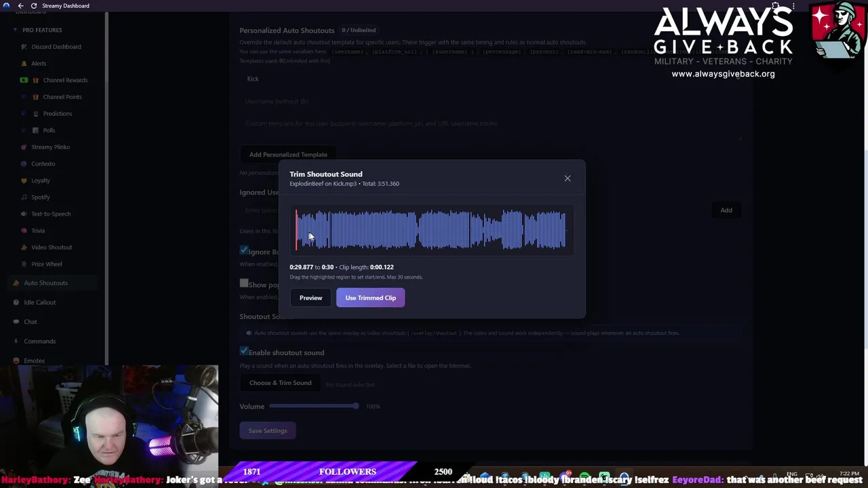This screenshot has width=868, height=488.
Task: Click the custom template text area
Action: pos(493,127)
